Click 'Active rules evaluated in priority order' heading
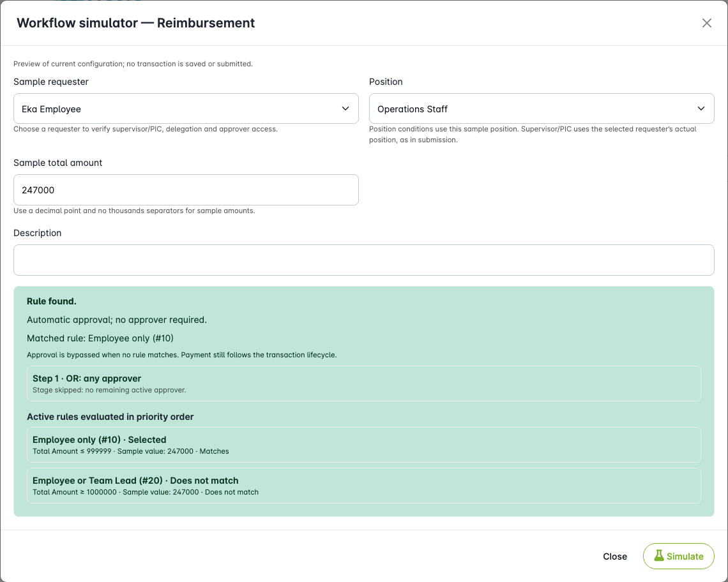The image size is (728, 582). tap(110, 417)
